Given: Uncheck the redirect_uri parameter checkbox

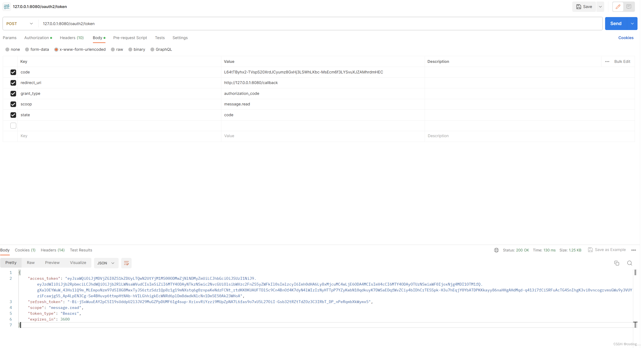Looking at the screenshot, I should click(x=13, y=83).
